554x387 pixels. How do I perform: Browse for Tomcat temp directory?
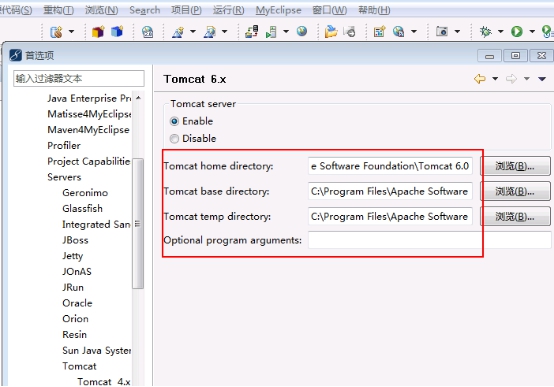[x=515, y=216]
